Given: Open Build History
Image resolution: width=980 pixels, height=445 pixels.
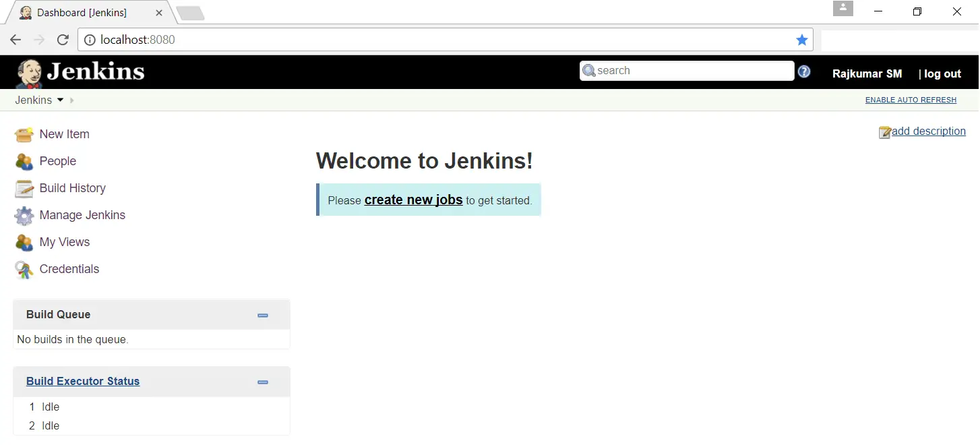Looking at the screenshot, I should (x=73, y=188).
